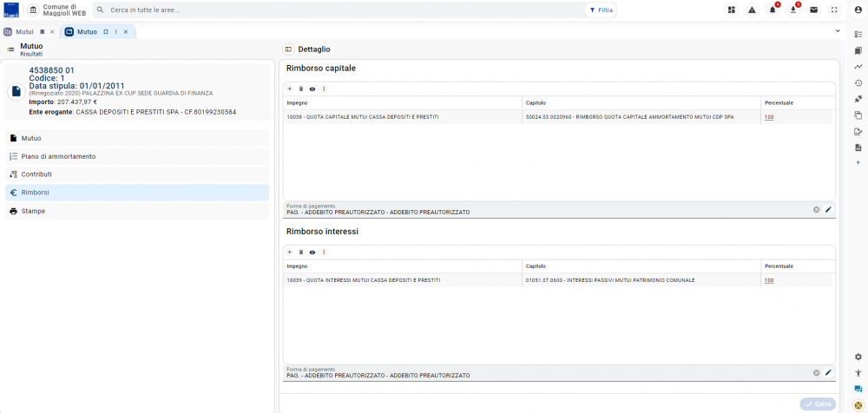Click the percentuale 100 in Rimborso interessi
Viewport: 868px width, 413px height.
769,280
